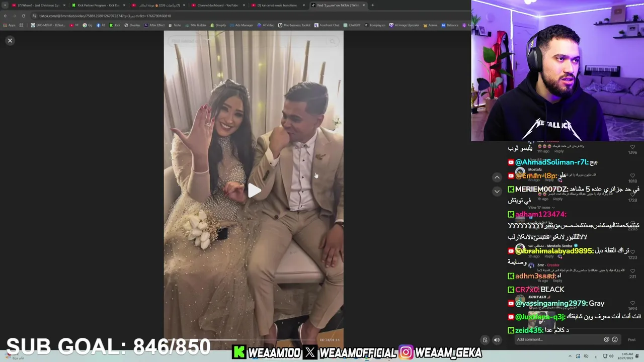
Task: Insert a mention with the @ icon
Action: pos(606,339)
